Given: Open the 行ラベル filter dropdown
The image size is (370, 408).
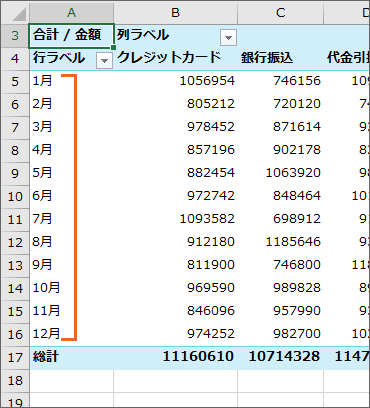Looking at the screenshot, I should [x=104, y=60].
